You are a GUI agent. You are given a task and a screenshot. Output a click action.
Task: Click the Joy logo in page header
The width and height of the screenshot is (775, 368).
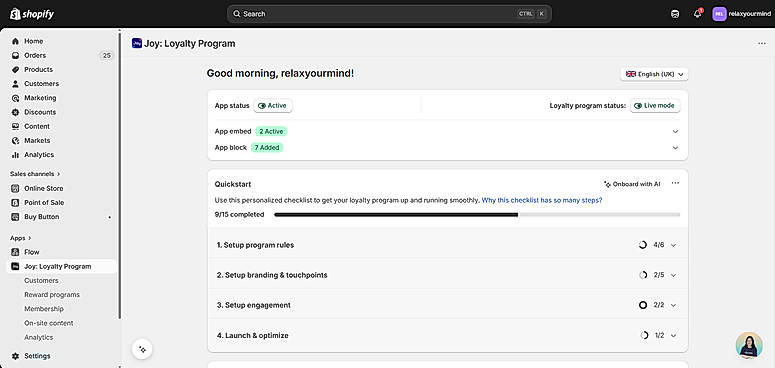tap(137, 43)
